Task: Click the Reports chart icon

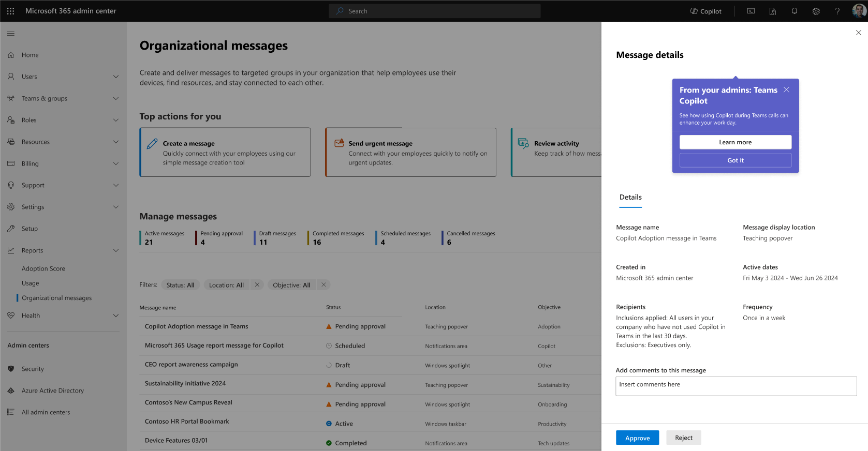Action: (11, 250)
